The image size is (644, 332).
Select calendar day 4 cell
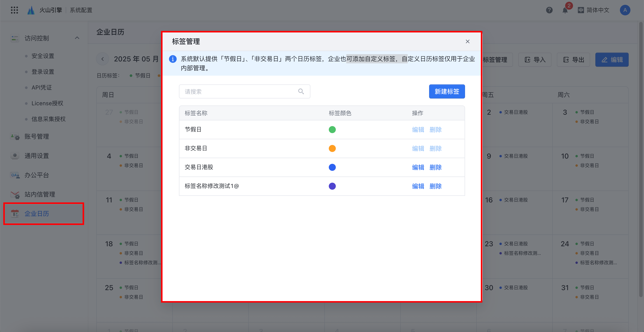pyautogui.click(x=129, y=169)
